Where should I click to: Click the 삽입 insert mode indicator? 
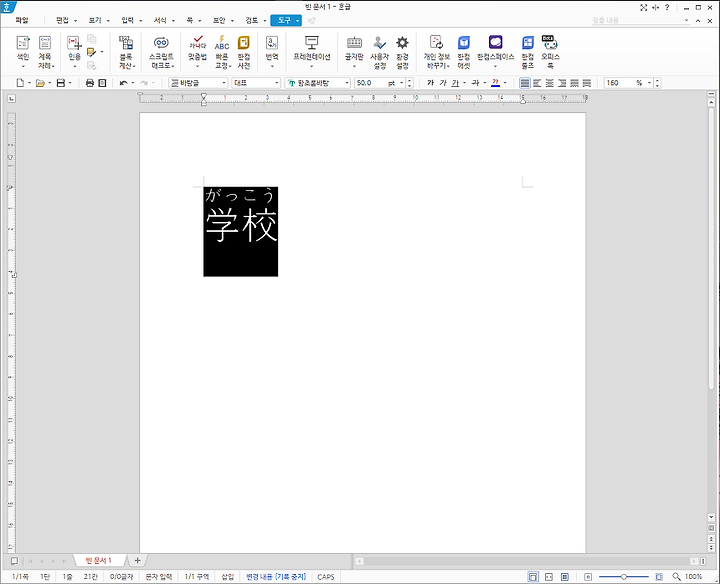click(x=228, y=577)
